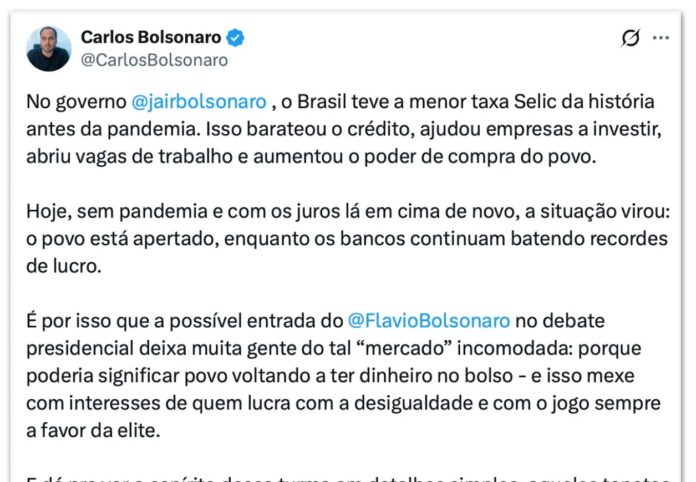696x482 pixels.
Task: Click the blue verified badge
Action: coord(236,38)
